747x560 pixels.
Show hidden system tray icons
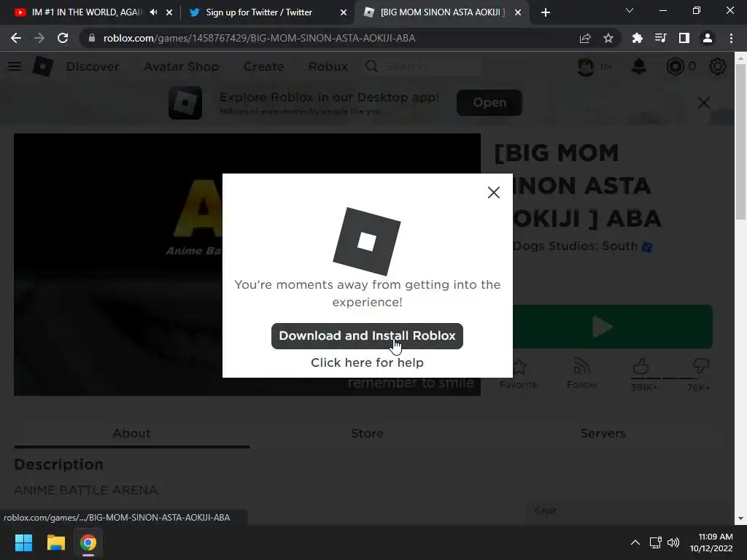pos(635,542)
